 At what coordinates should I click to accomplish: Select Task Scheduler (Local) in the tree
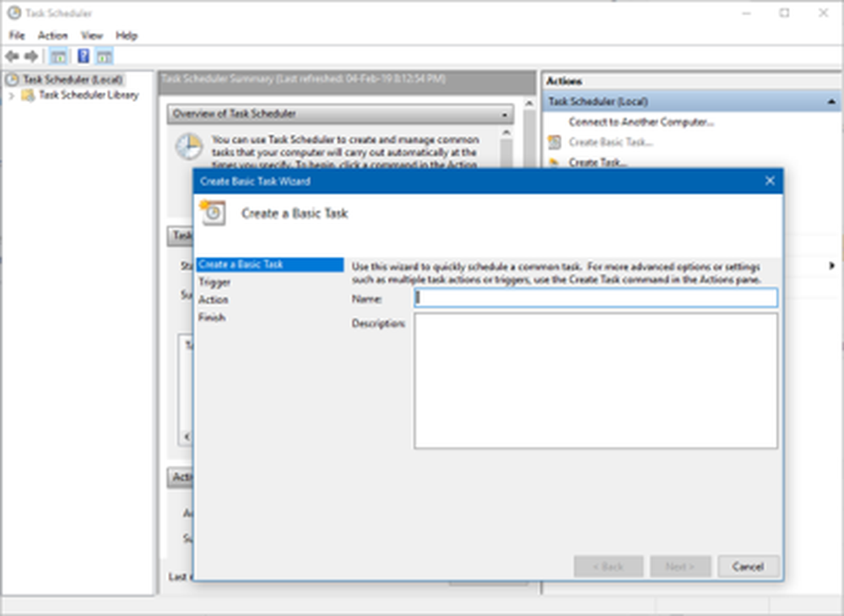(72, 79)
